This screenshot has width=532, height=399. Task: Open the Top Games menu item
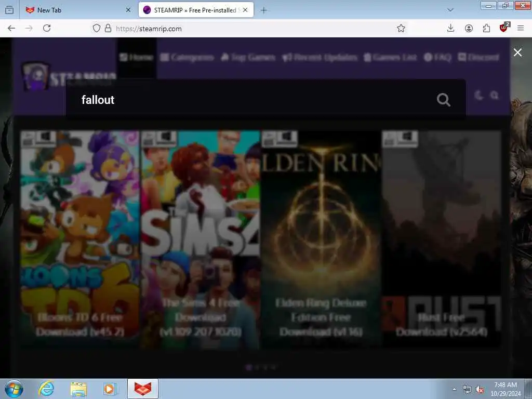pos(248,57)
